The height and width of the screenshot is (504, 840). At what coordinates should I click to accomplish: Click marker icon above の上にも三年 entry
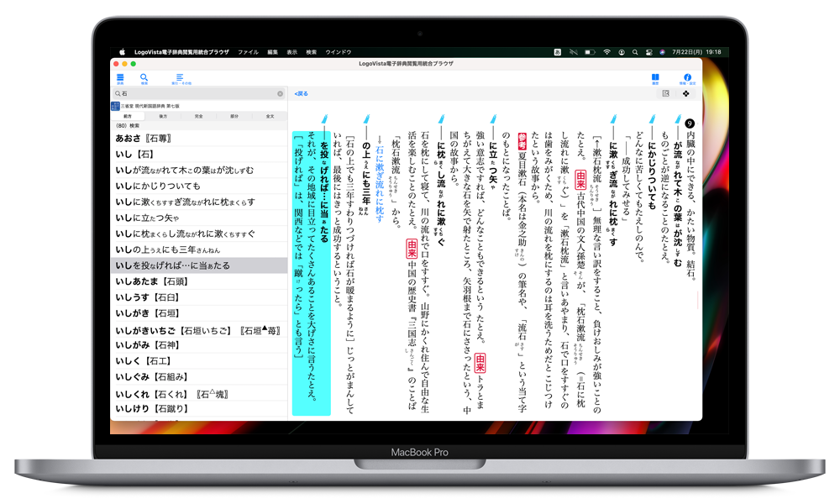(x=366, y=119)
